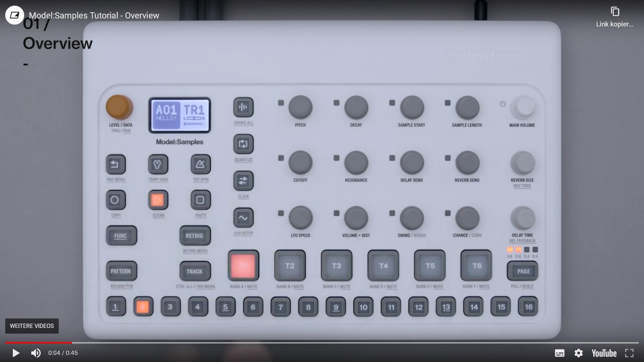Viewport: 644px width, 362px height.
Task: Click the lit orange sequencer step 2
Action: [x=143, y=307]
